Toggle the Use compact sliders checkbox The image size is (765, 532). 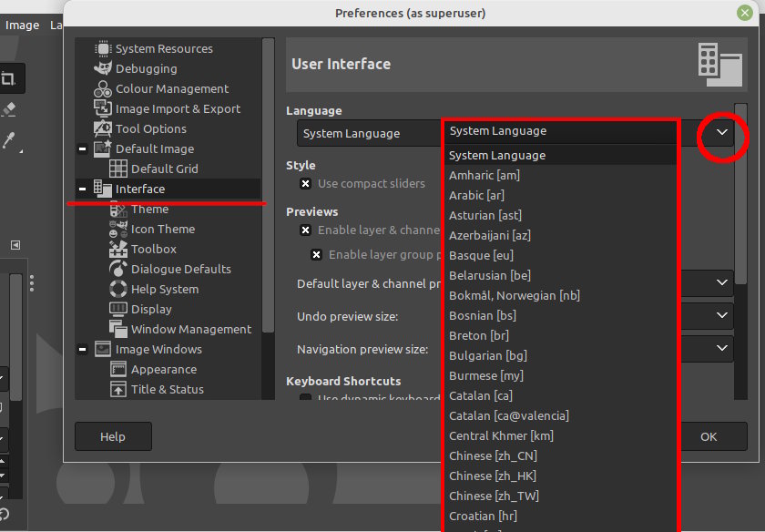tap(306, 184)
